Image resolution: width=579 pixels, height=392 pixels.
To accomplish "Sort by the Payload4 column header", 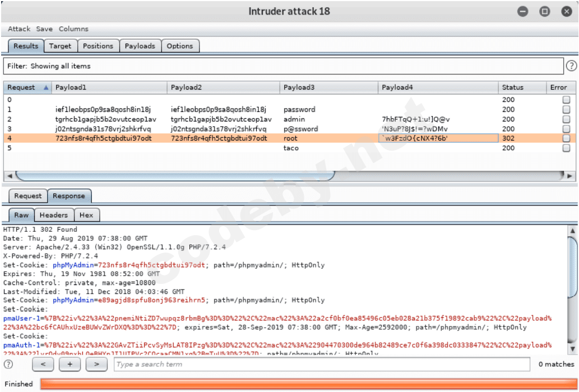I will tap(438, 87).
